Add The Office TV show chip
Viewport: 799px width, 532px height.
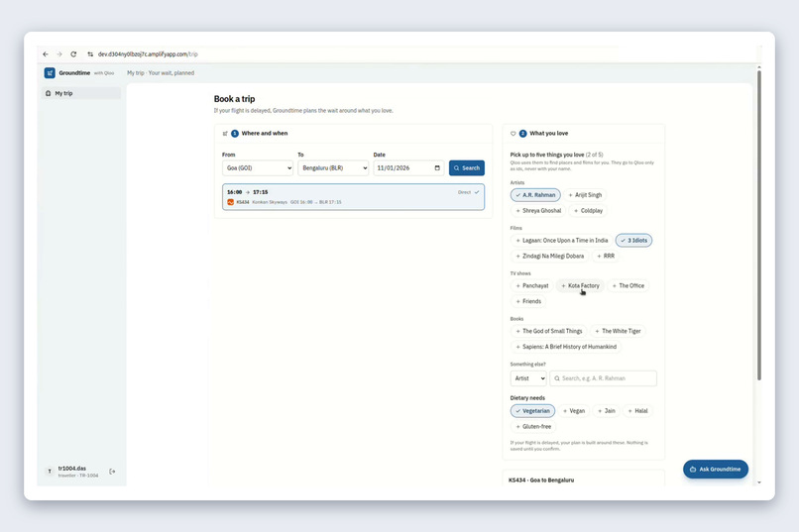click(x=628, y=285)
